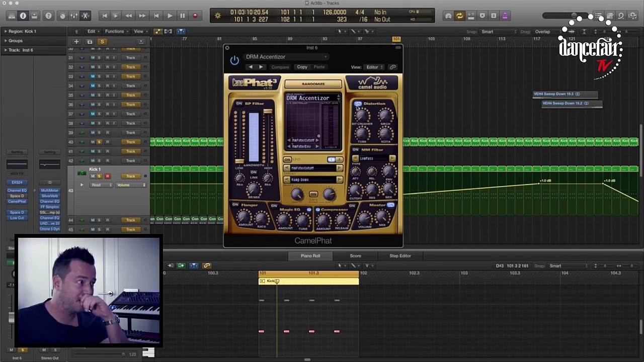Click the RANDOMIZE button in CamelPhat
Screen dimensions: 644x362
313,84
